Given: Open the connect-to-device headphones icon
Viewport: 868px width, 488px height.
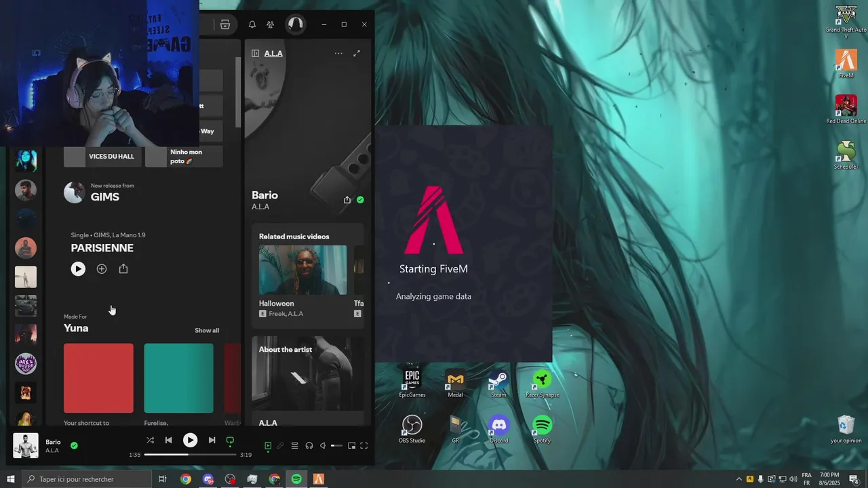Looking at the screenshot, I should (x=309, y=445).
